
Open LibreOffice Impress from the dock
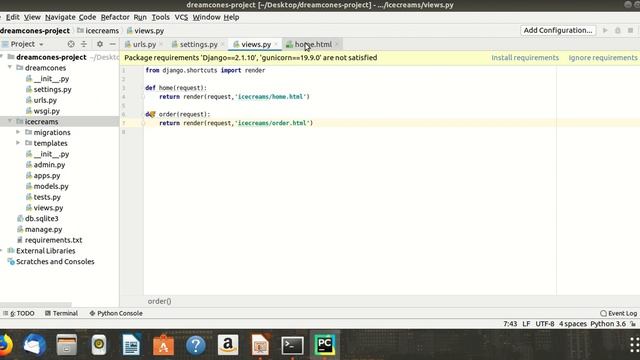coord(260,345)
